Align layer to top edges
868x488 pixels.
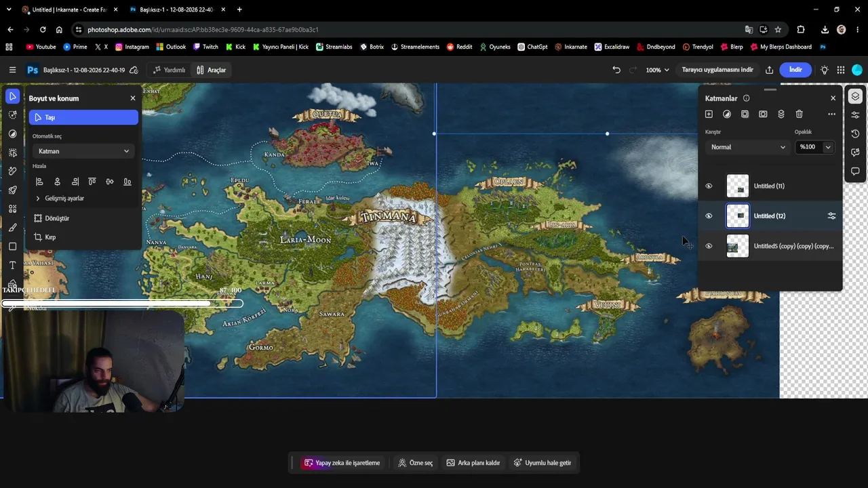click(92, 182)
